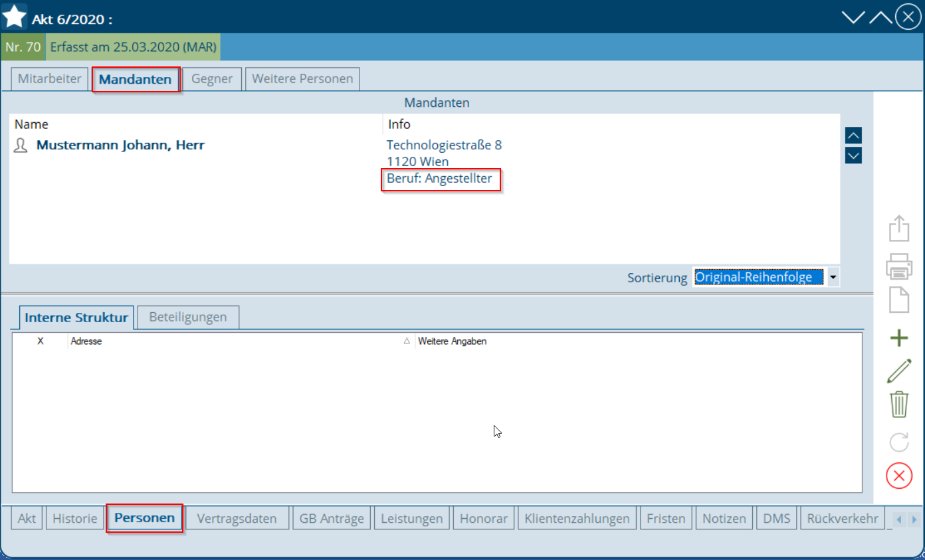Open the Notizen tab
925x560 pixels.
pyautogui.click(x=724, y=518)
